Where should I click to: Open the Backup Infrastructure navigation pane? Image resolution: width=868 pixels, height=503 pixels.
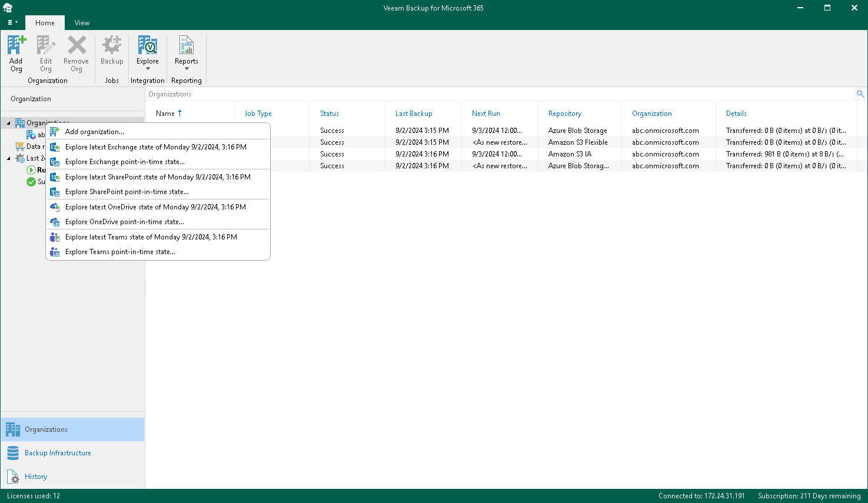[x=72, y=453]
